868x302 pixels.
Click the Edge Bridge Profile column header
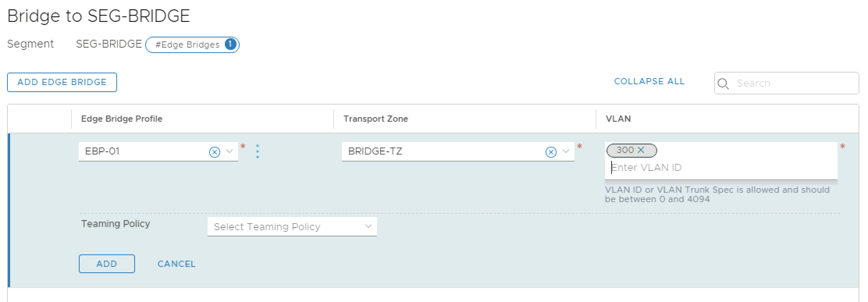(122, 119)
